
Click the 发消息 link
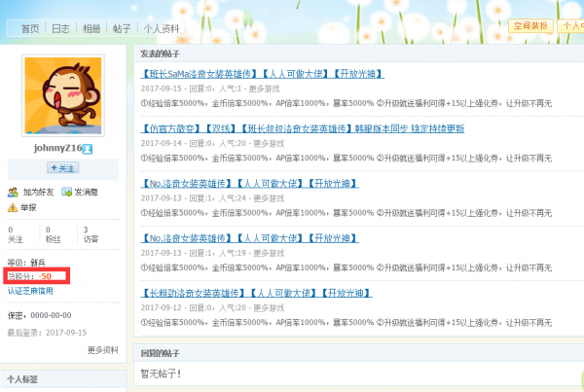tap(86, 192)
